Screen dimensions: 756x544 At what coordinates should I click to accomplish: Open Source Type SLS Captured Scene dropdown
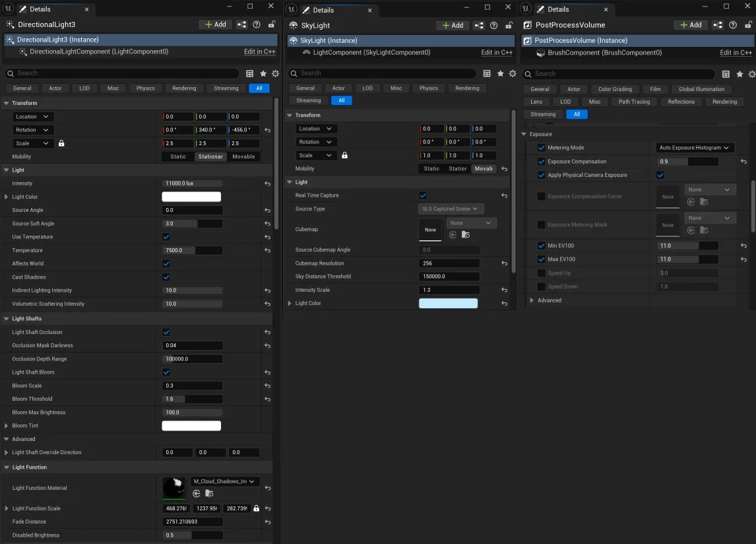451,209
